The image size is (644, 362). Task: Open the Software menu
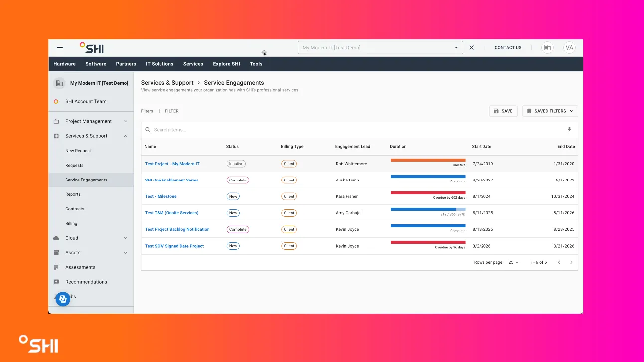(x=96, y=64)
